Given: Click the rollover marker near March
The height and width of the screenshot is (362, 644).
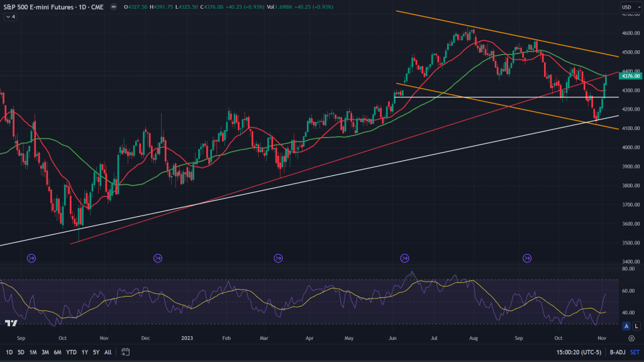Looking at the screenshot, I should 278,258.
